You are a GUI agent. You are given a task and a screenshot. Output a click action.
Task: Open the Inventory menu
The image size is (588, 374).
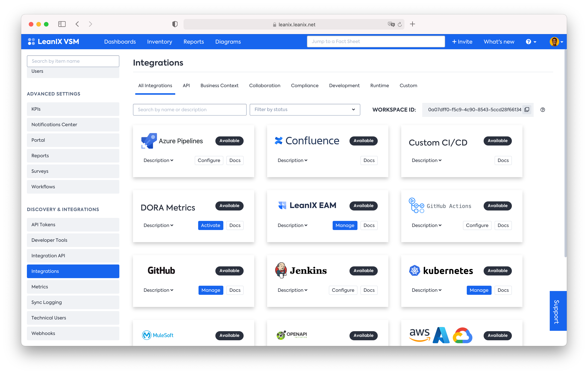160,42
